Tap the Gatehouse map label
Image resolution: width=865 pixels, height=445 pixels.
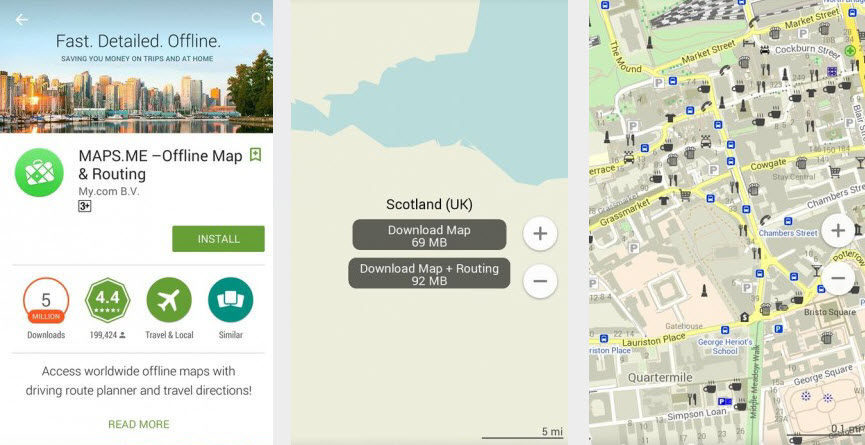pos(684,325)
